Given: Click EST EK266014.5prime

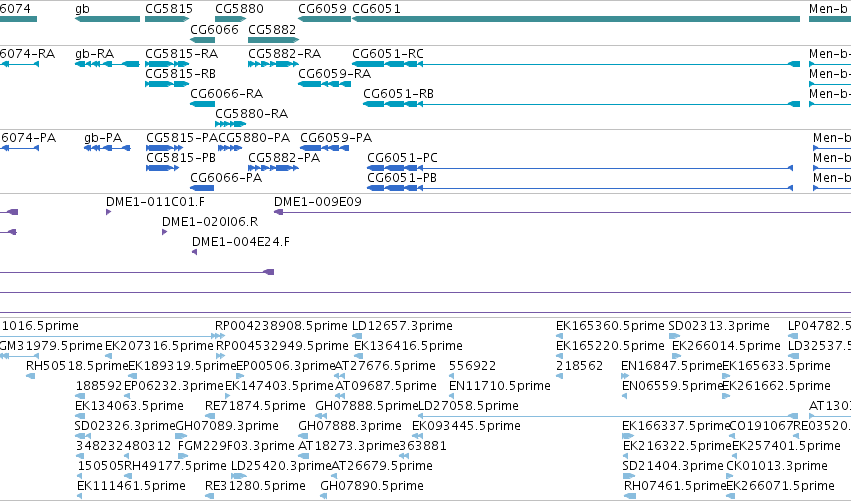Looking at the screenshot, I should [x=726, y=346].
